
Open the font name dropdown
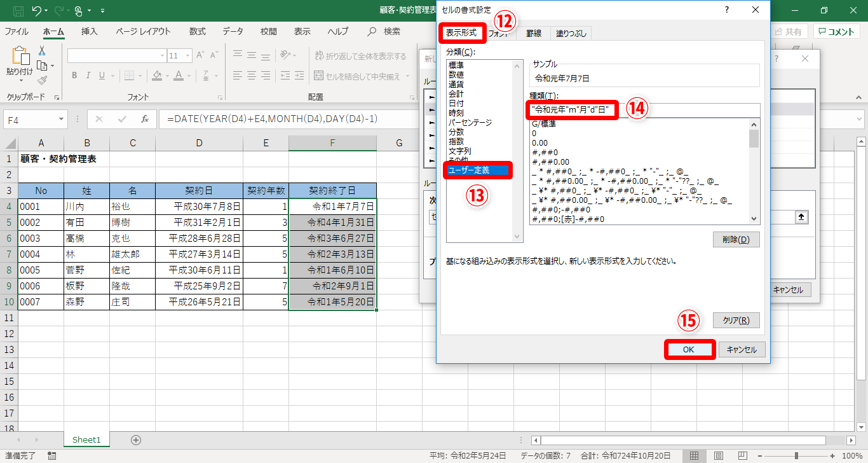pos(161,56)
